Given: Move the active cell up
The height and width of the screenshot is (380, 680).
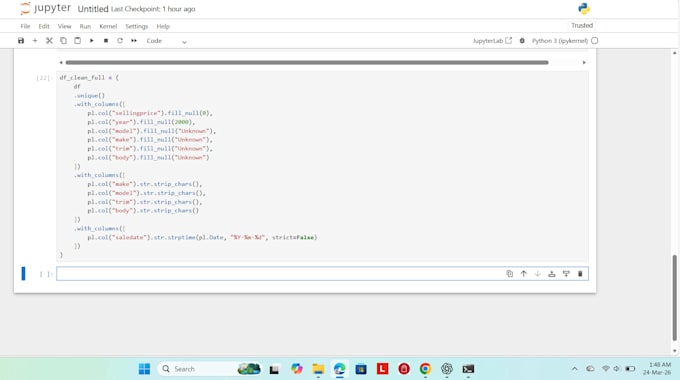Looking at the screenshot, I should click(x=523, y=274).
